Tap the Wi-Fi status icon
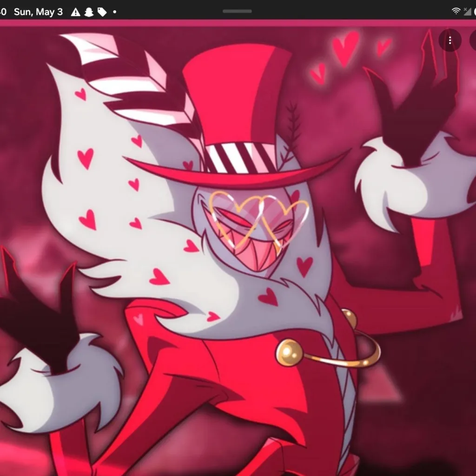476x476 pixels. [456, 11]
